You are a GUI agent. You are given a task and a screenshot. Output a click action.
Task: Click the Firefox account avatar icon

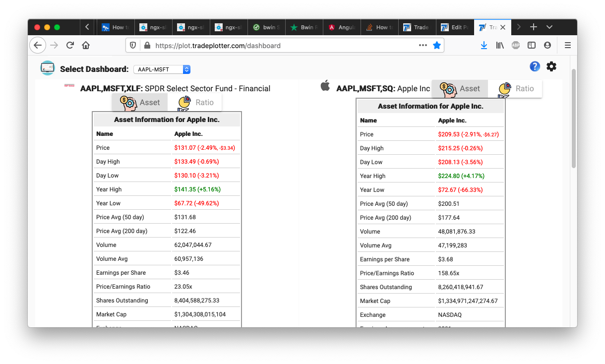(547, 45)
